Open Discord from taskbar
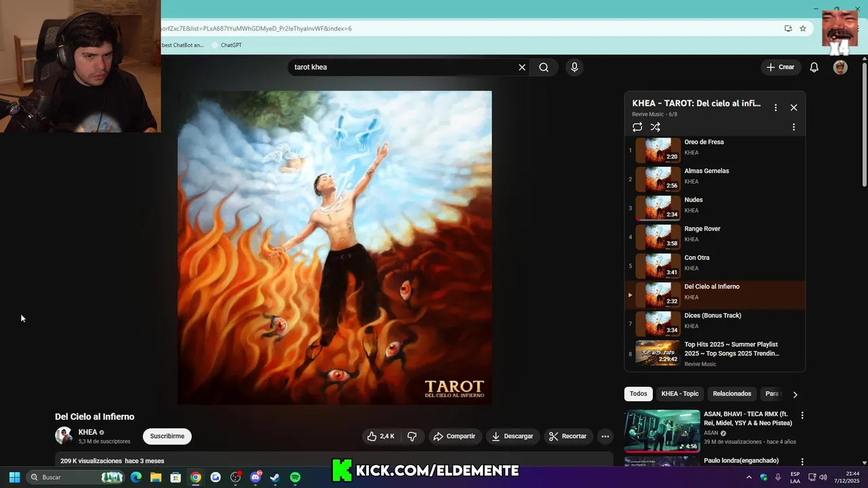The height and width of the screenshot is (488, 868). pos(256,477)
